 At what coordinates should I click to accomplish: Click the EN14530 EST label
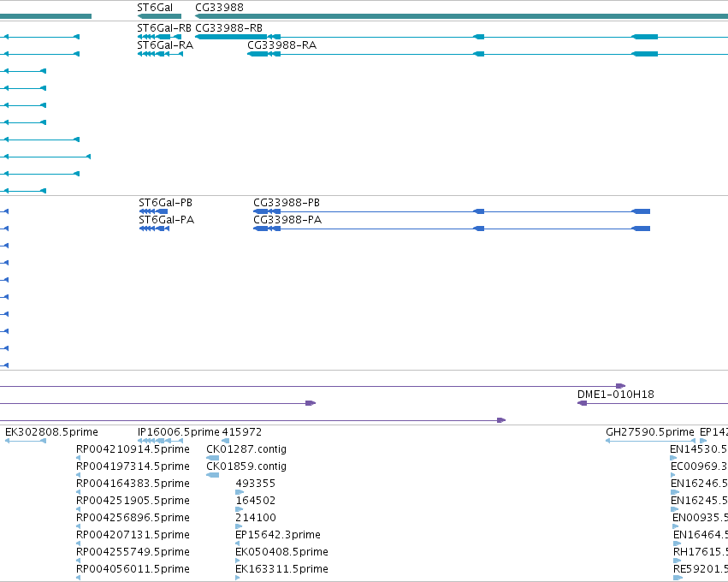point(699,449)
